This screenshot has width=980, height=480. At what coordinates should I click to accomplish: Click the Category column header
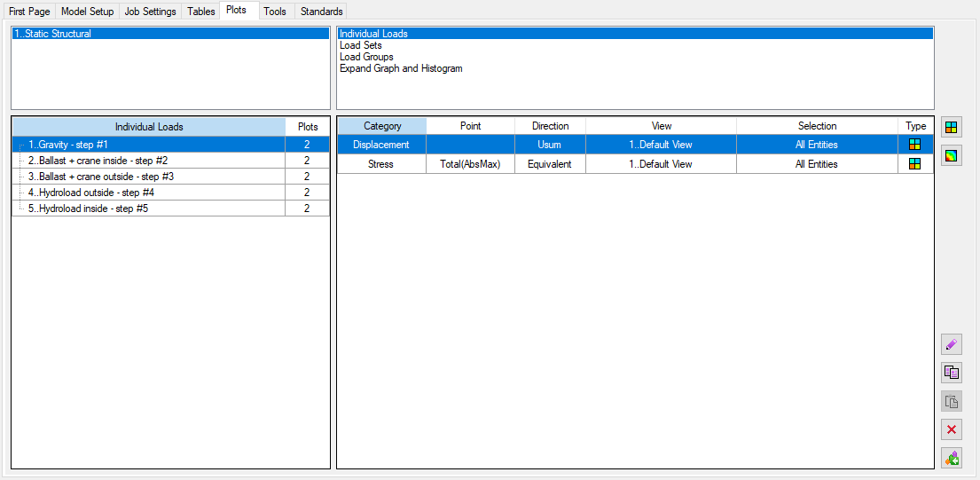pos(382,126)
